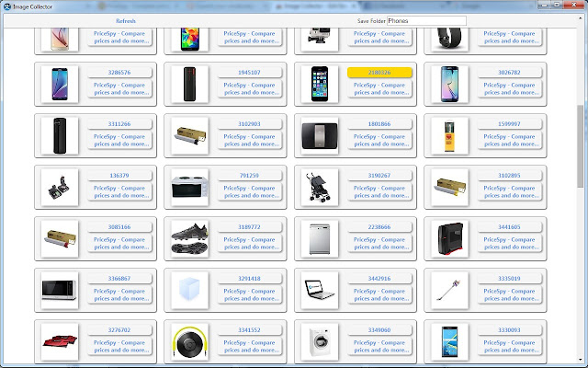Click the 3442916 ID button
588x368 pixels.
(x=379, y=278)
